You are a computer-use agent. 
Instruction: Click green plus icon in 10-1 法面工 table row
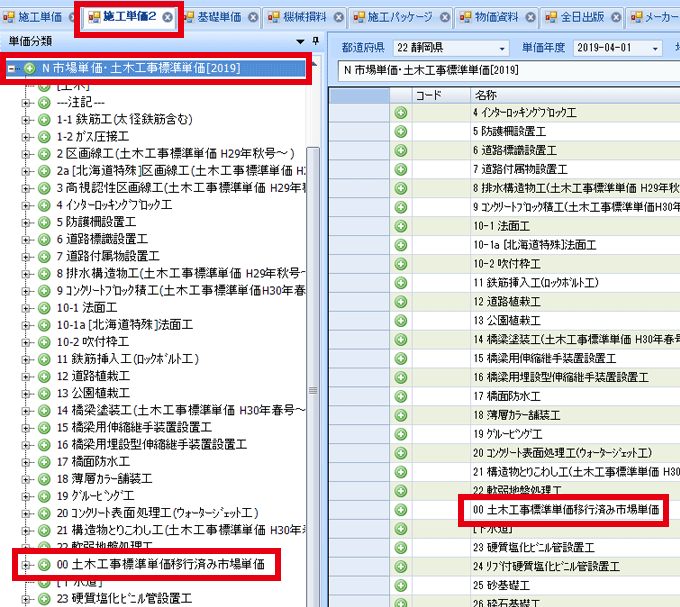tap(401, 226)
